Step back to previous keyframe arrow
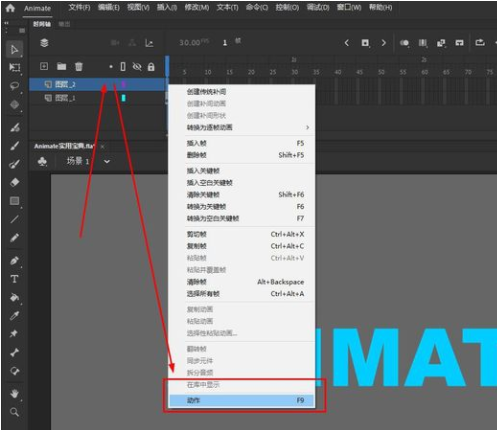497x430 pixels. coord(347,43)
